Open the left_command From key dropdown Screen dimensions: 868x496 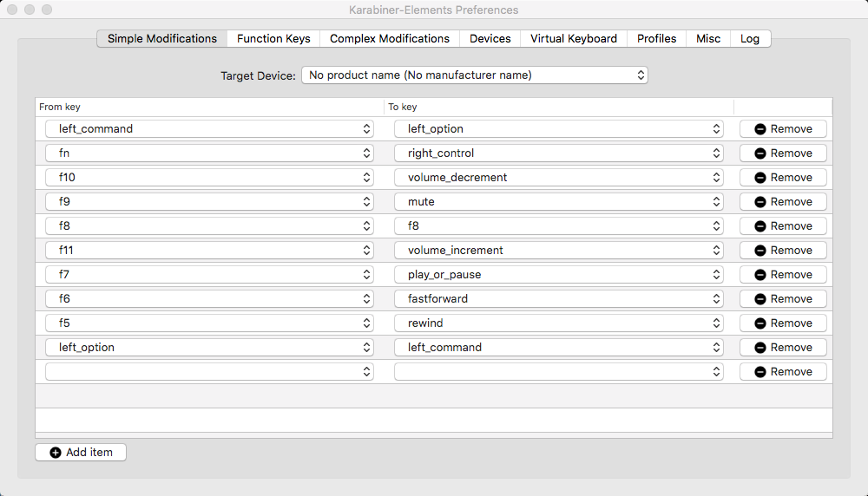point(209,129)
